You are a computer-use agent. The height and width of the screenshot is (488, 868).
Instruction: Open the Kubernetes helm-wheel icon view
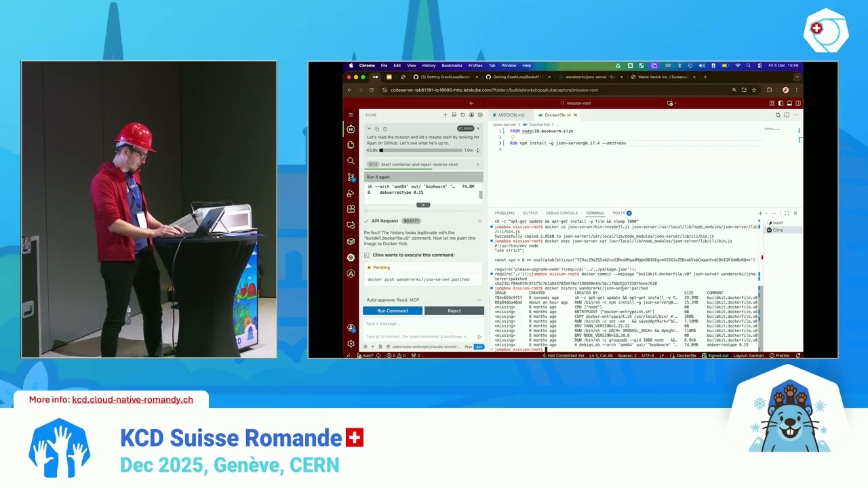coord(351,258)
